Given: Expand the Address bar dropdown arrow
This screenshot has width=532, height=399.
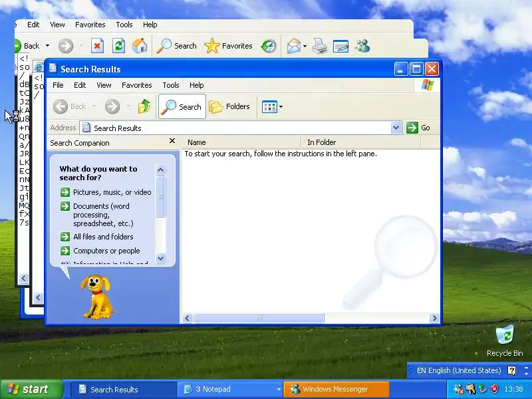Looking at the screenshot, I should pyautogui.click(x=396, y=128).
